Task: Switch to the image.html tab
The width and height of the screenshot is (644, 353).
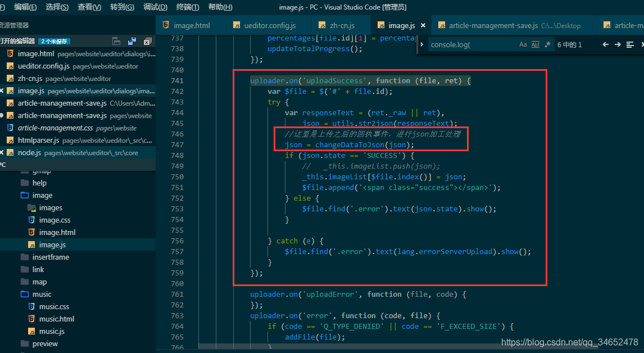Action: (191, 25)
